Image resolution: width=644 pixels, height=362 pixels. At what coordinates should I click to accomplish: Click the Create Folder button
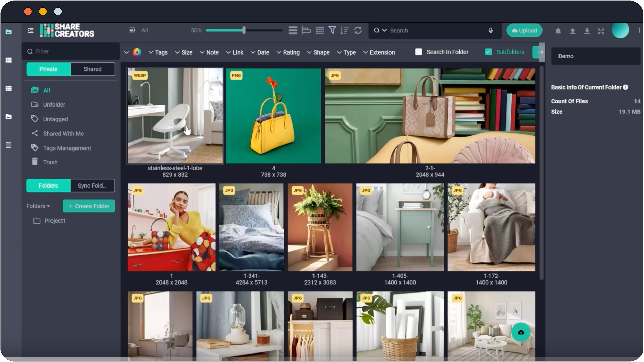pos(89,206)
